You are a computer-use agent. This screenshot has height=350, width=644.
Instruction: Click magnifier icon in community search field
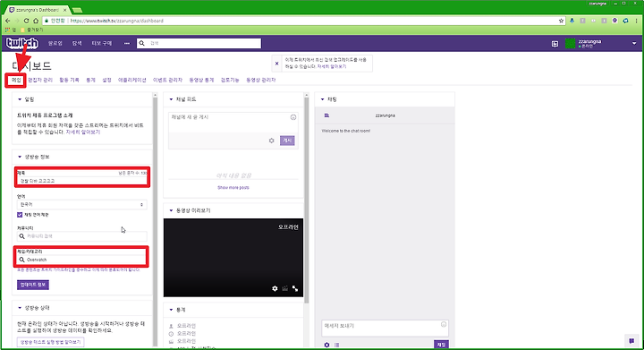tap(21, 236)
